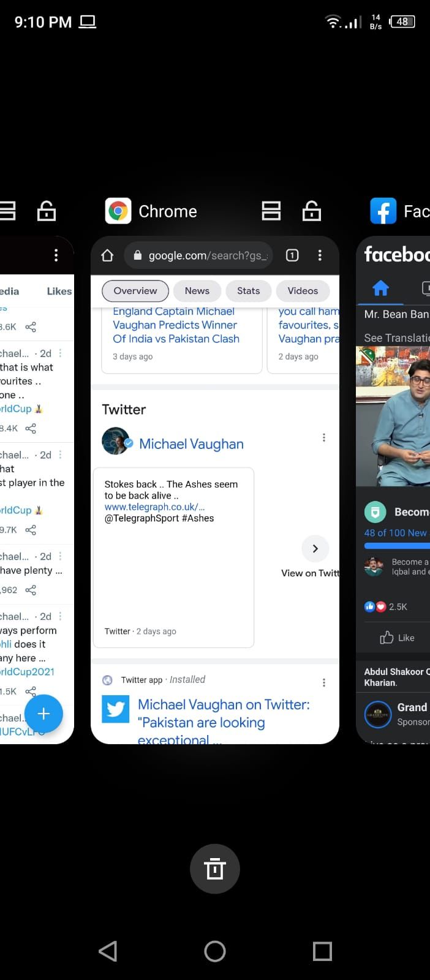430x980 pixels.
Task: Tap the battery indicator showing 48
Action: pyautogui.click(x=402, y=22)
